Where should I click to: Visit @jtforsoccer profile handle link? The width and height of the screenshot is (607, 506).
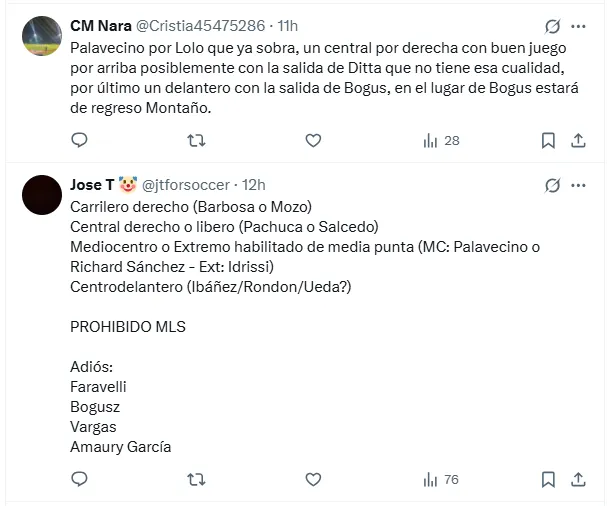[190, 185]
